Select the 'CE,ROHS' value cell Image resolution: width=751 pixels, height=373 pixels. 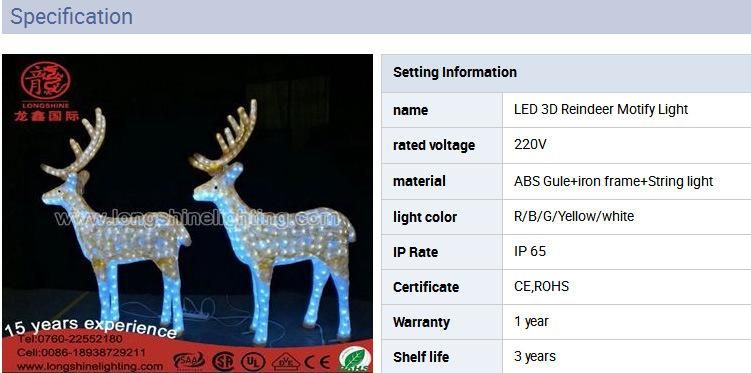tap(626, 287)
